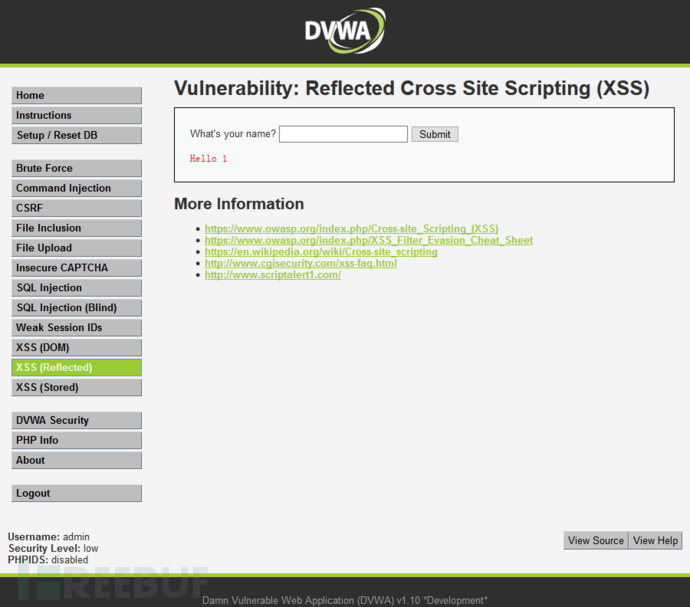Image resolution: width=690 pixels, height=607 pixels.
Task: Open the XSS Filter Evasion Cheat Sheet link
Action: coord(369,240)
